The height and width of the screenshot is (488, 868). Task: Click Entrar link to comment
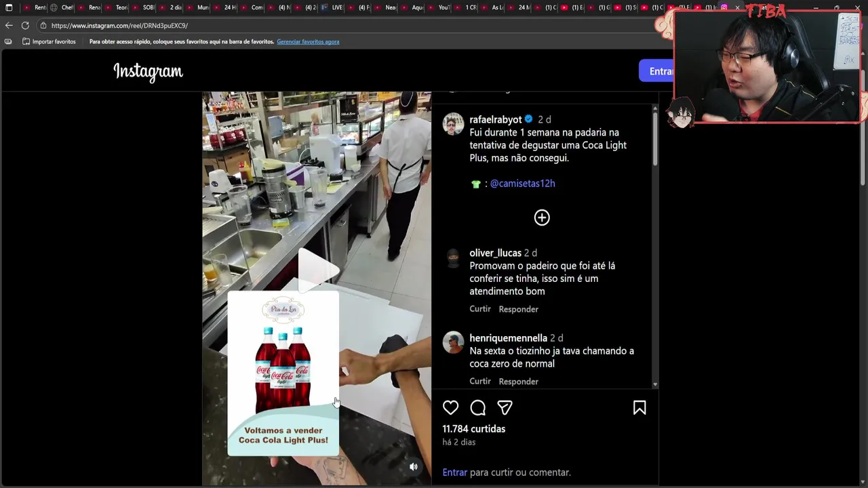click(454, 472)
